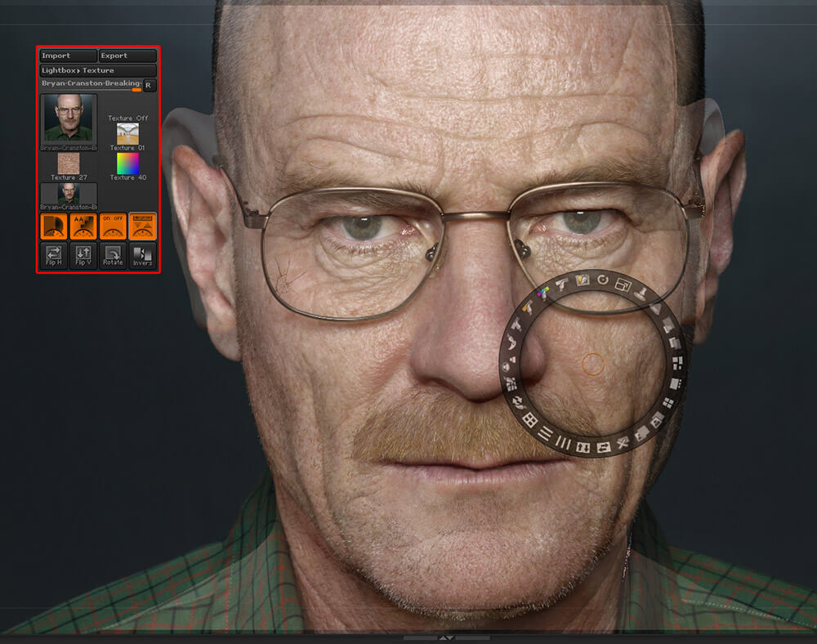Click the Rotate icon in Texture panel
This screenshot has height=644, width=817.
click(113, 255)
